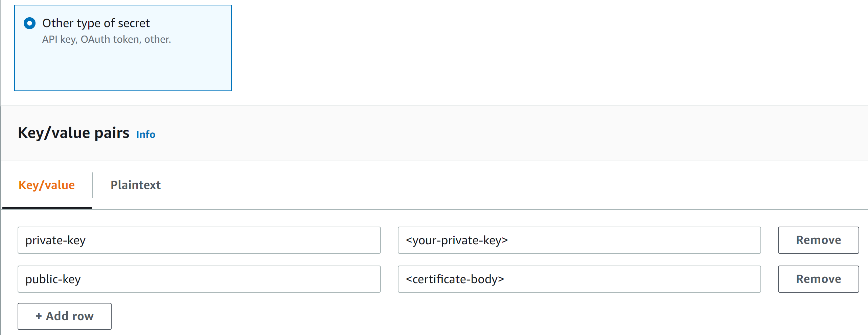Click the "Key/value pairs" section heading

coord(73,133)
